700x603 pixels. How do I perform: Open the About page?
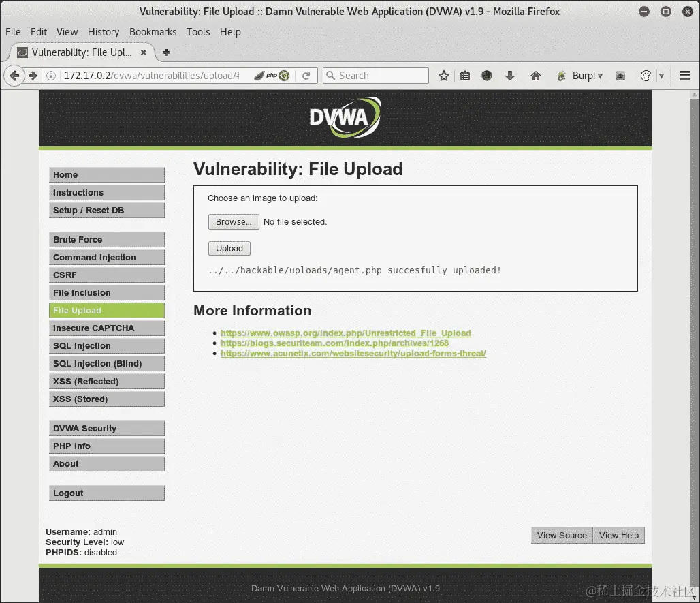click(107, 463)
